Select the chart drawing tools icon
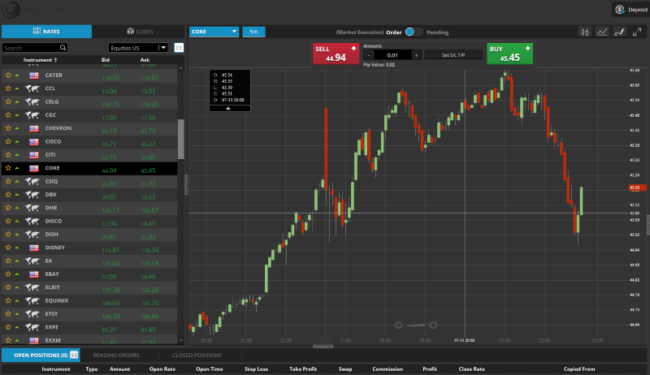 coord(619,32)
